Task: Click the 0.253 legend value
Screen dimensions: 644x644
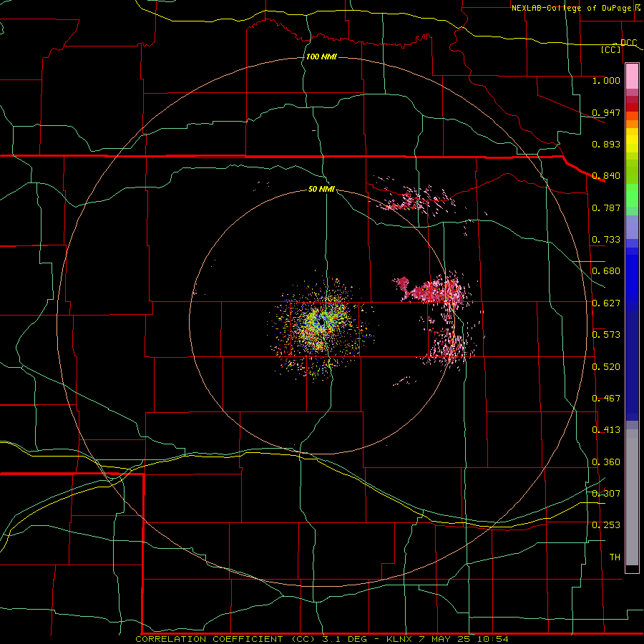Action: coord(606,525)
